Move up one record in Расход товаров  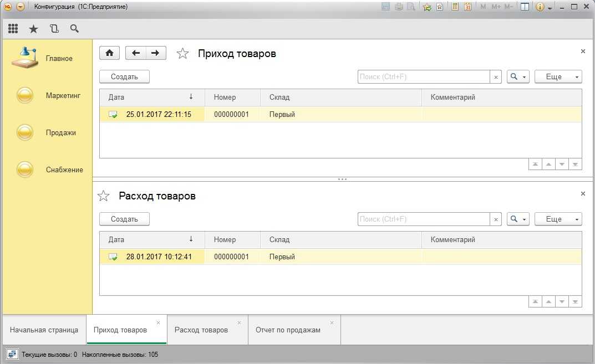coord(548,301)
